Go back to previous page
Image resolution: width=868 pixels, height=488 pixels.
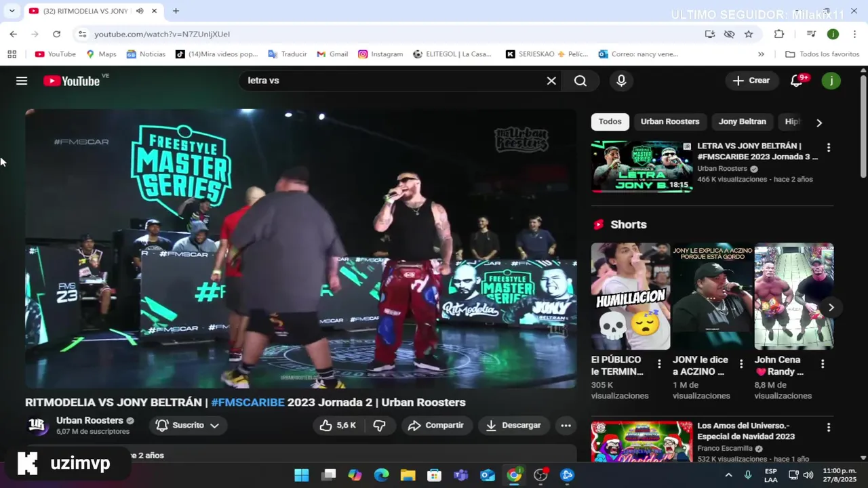pyautogui.click(x=14, y=34)
